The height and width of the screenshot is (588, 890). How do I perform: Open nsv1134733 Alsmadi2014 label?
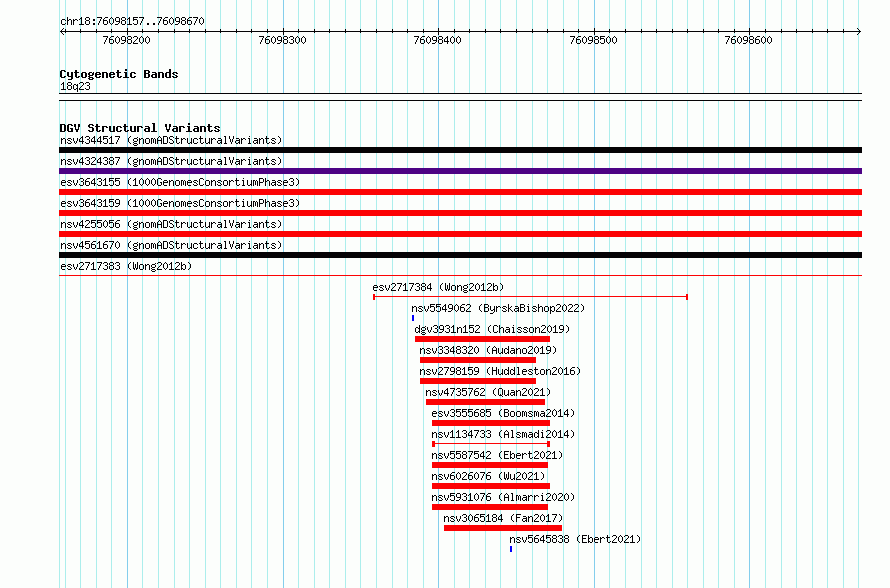(503, 434)
